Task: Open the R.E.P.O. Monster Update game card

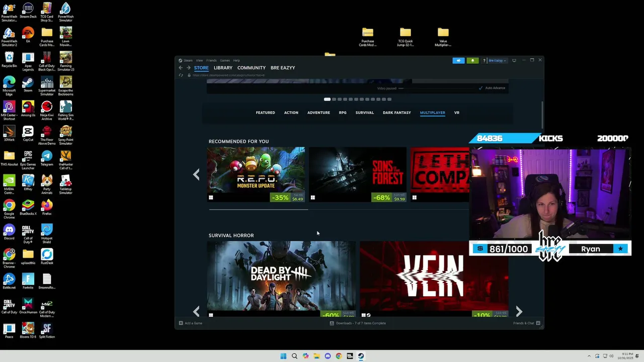Action: [x=256, y=174]
